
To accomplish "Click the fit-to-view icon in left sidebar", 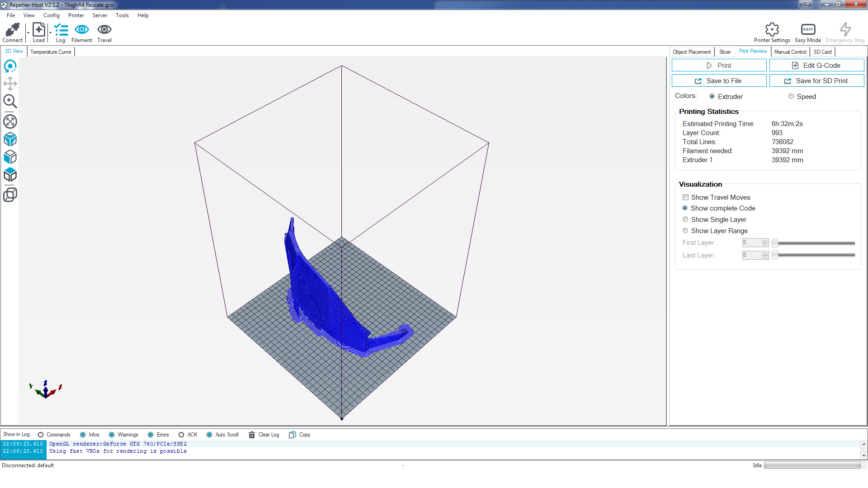I will pos(10,122).
